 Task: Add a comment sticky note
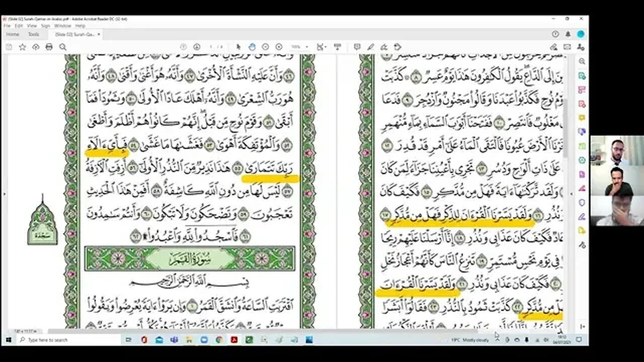pyautogui.click(x=357, y=47)
